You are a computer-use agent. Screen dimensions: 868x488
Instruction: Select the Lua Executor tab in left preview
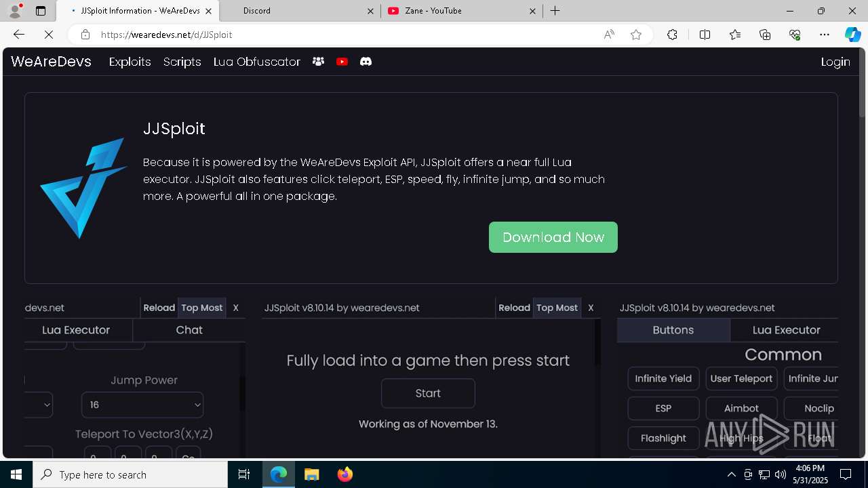coord(76,330)
